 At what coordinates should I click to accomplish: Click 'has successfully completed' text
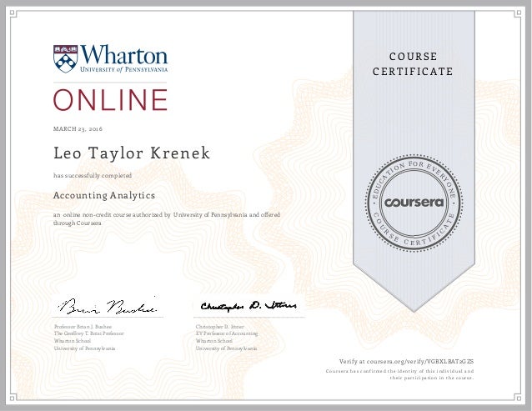pos(93,176)
